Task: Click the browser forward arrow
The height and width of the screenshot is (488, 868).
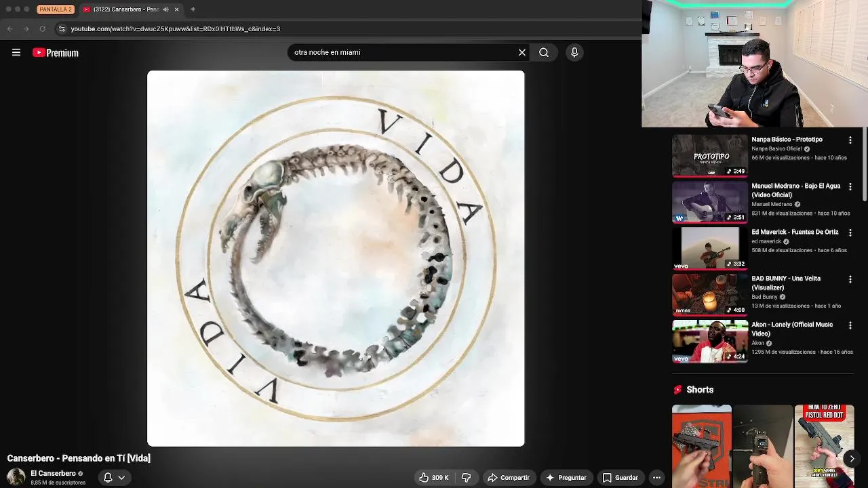Action: point(26,28)
